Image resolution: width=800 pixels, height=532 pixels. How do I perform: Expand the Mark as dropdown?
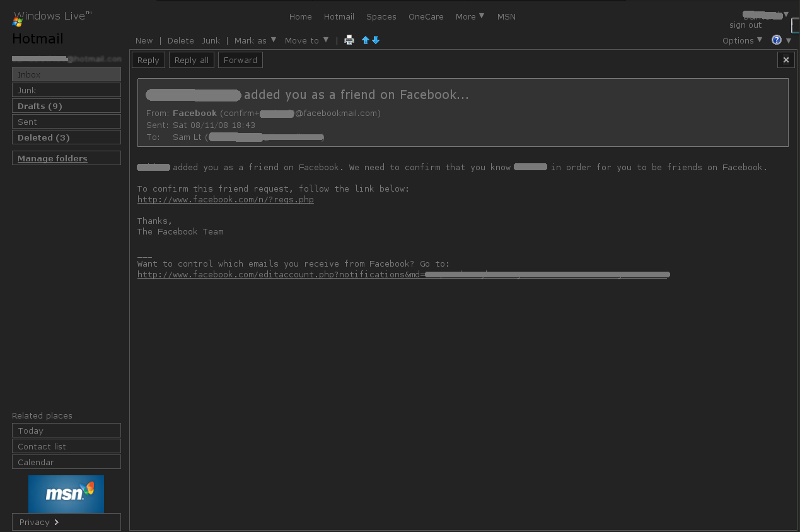click(255, 40)
